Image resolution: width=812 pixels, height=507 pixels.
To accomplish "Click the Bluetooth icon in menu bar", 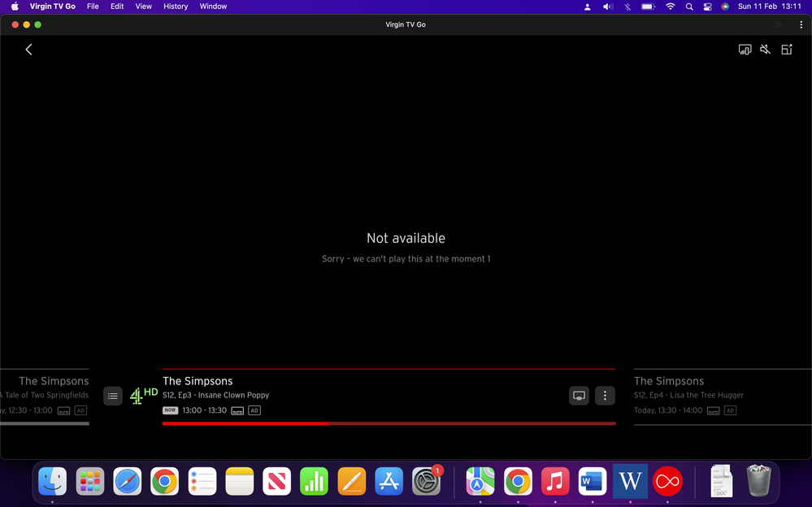I will (x=627, y=6).
